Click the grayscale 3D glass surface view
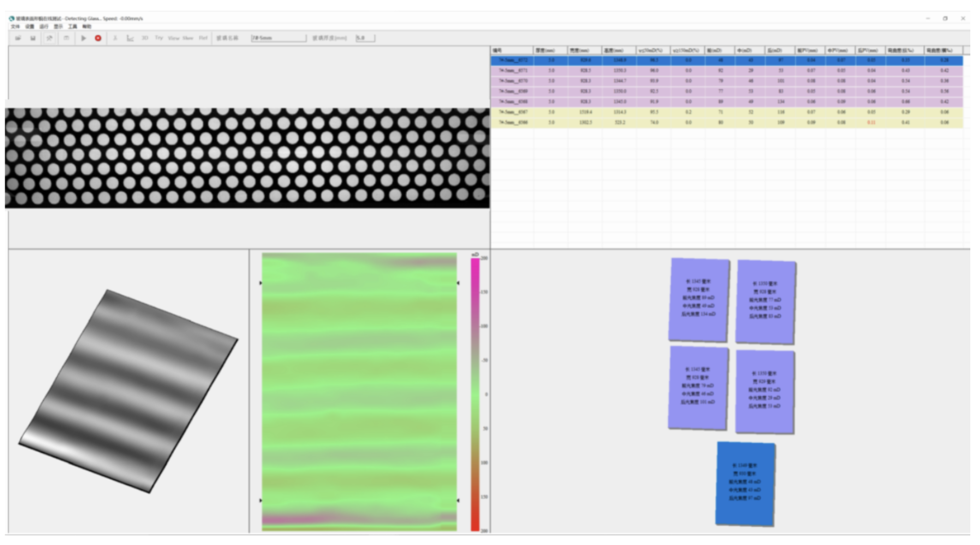980x545 pixels. tap(128, 391)
